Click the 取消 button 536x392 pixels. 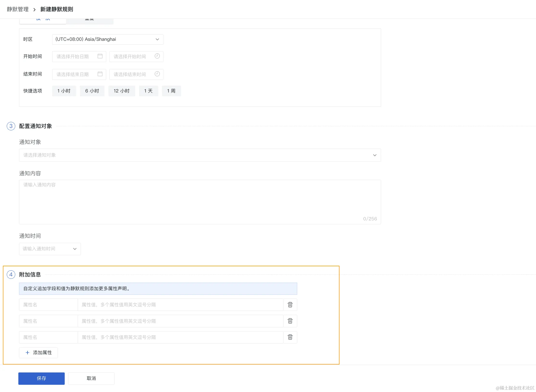click(91, 378)
